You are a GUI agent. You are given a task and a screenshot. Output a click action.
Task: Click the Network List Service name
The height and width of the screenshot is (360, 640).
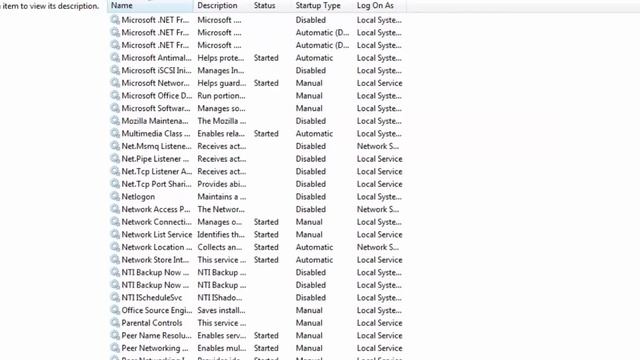(x=157, y=234)
